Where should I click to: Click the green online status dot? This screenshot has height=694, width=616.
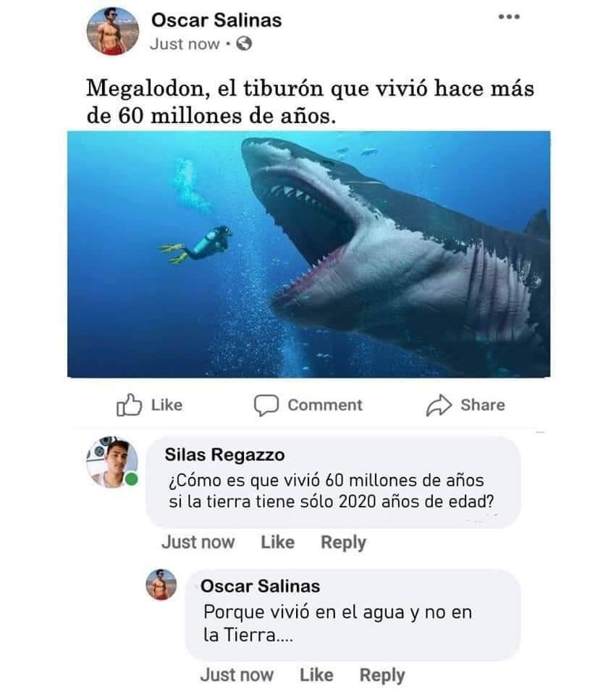pyautogui.click(x=131, y=479)
